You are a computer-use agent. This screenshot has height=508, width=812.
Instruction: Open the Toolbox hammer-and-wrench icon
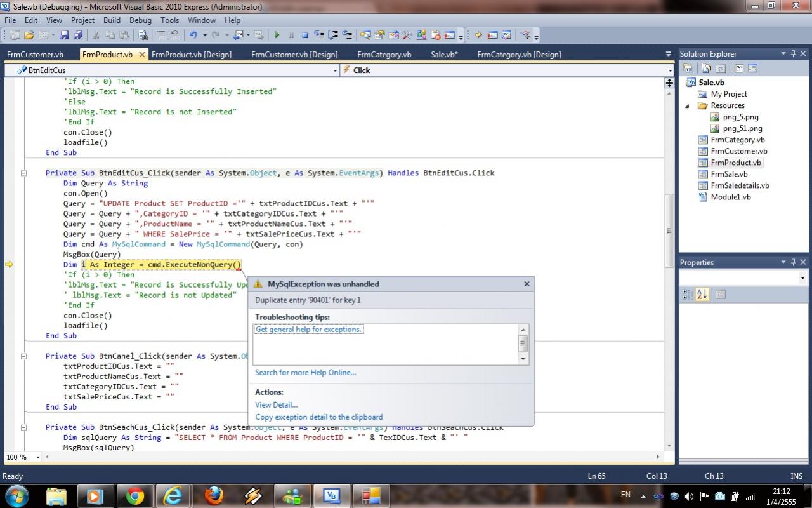(407, 35)
